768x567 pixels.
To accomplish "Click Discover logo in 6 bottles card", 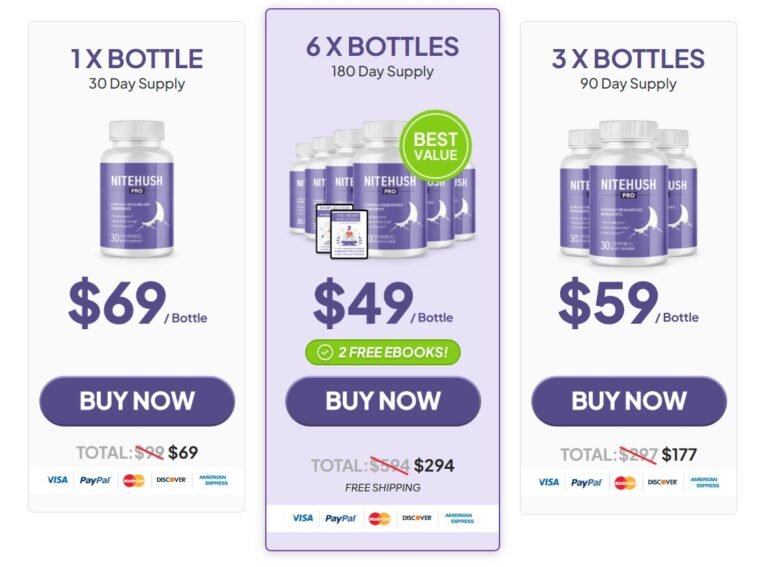I will click(x=417, y=518).
